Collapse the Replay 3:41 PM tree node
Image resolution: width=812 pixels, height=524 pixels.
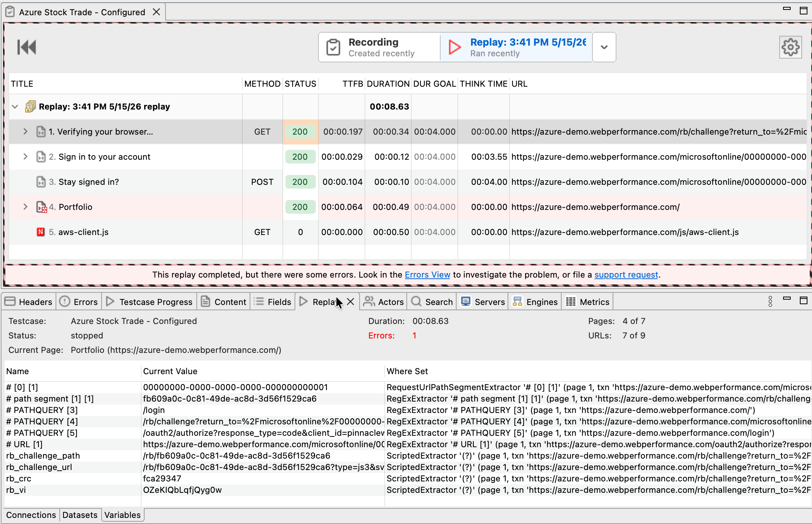(x=15, y=106)
